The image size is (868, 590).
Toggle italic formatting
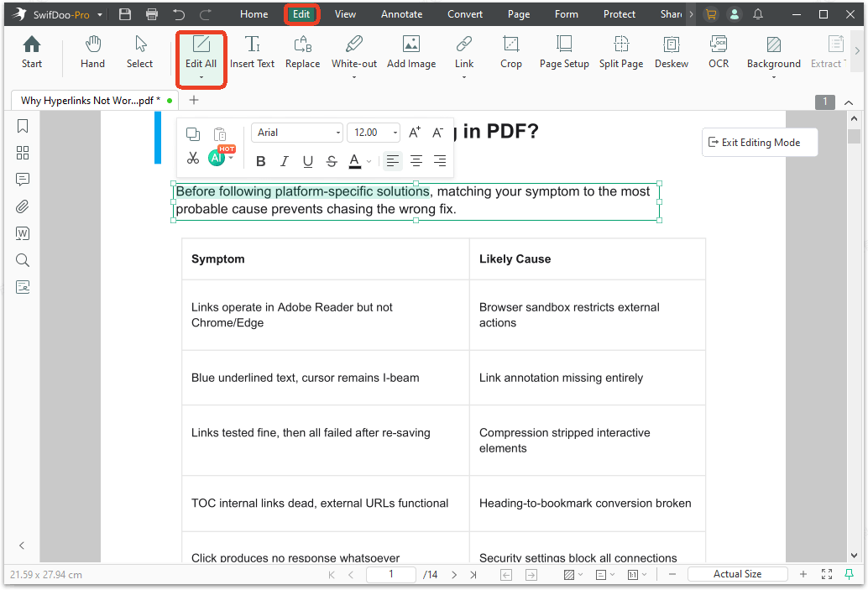pyautogui.click(x=284, y=161)
